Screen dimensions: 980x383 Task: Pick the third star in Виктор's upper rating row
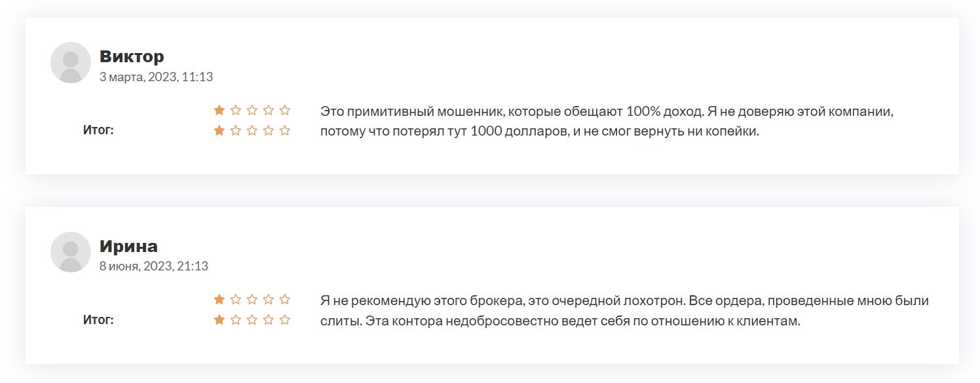tap(252, 111)
